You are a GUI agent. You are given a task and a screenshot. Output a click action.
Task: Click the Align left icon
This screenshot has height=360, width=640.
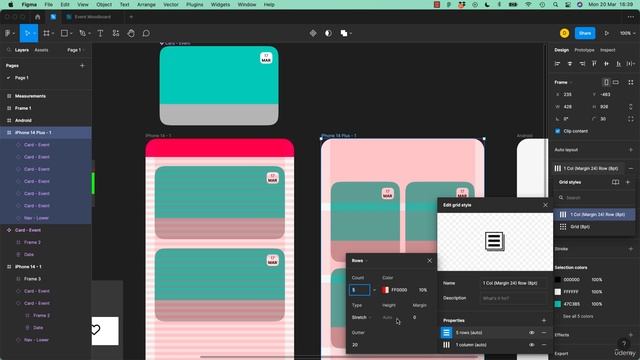tap(558, 64)
